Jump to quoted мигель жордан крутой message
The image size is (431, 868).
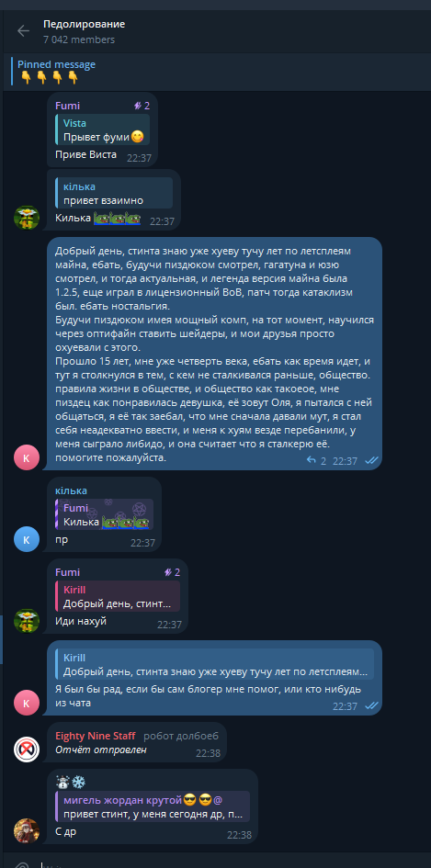[x=153, y=806]
